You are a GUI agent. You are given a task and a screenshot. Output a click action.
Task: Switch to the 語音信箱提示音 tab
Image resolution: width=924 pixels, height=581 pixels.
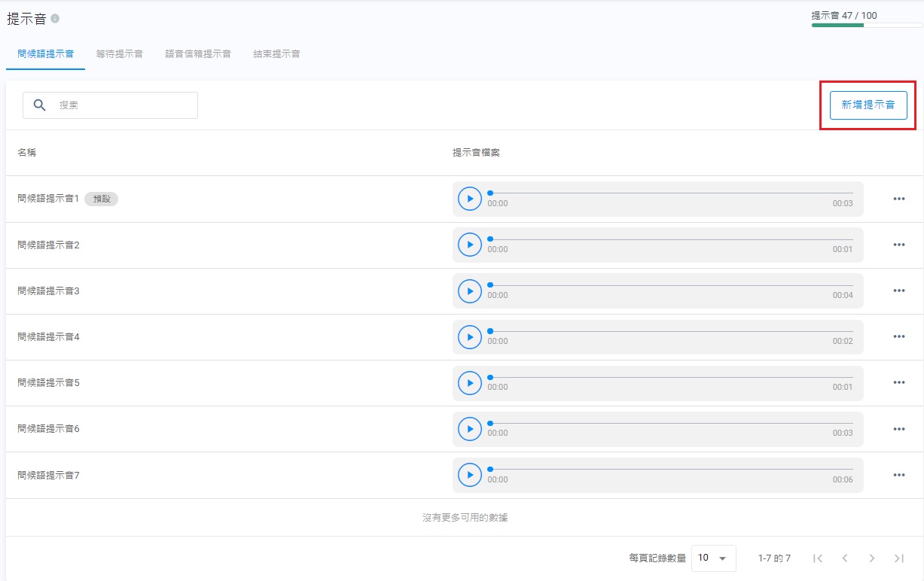[198, 54]
